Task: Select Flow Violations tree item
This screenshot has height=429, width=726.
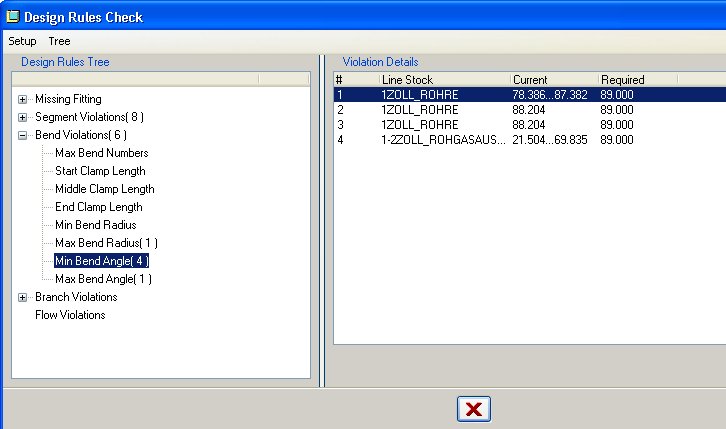Action: [70, 315]
